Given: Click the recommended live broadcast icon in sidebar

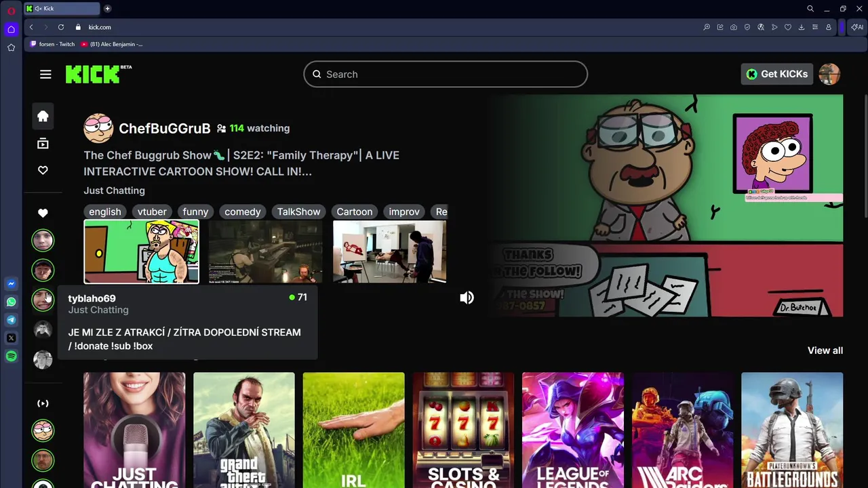Looking at the screenshot, I should pyautogui.click(x=43, y=403).
